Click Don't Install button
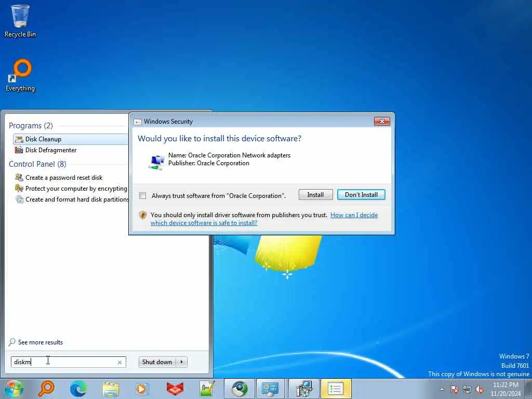Screen dimensions: 532x399 pyautogui.click(x=361, y=195)
